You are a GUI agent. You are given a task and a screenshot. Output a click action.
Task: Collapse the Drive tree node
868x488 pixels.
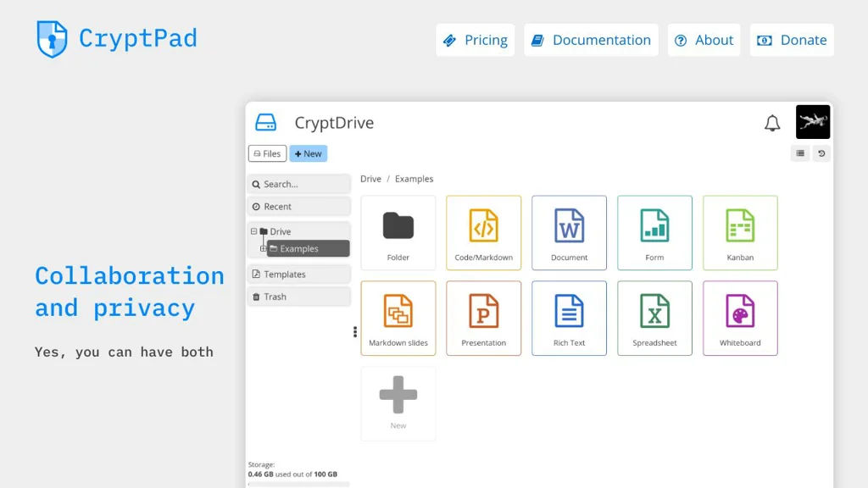coord(253,231)
